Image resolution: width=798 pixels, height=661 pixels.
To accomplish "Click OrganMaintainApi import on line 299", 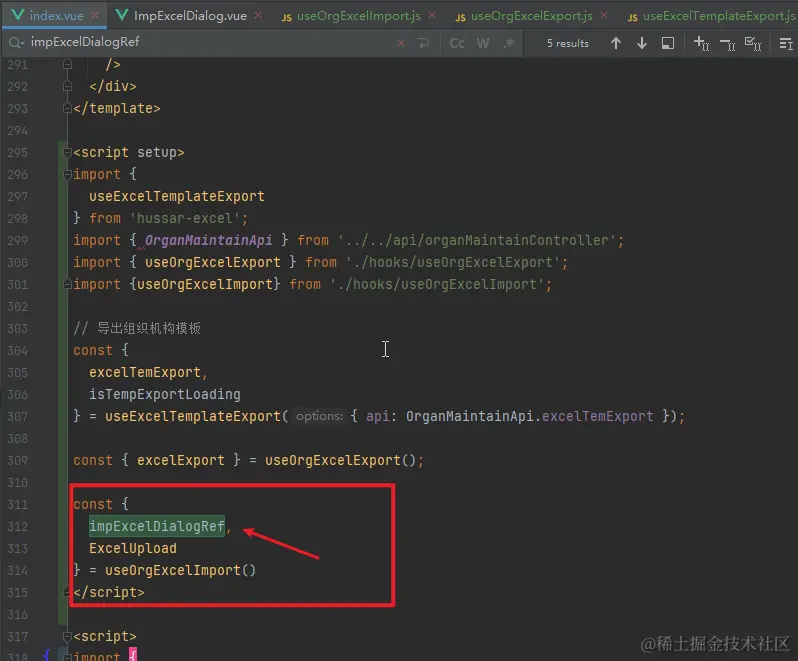I will click(x=209, y=240).
